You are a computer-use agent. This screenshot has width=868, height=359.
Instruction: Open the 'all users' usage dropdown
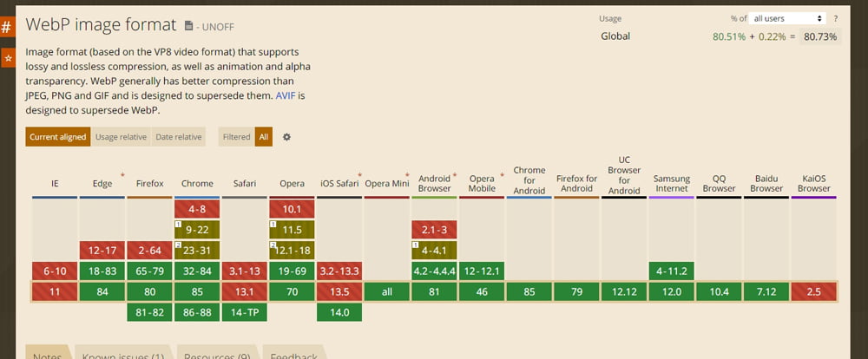coord(788,18)
